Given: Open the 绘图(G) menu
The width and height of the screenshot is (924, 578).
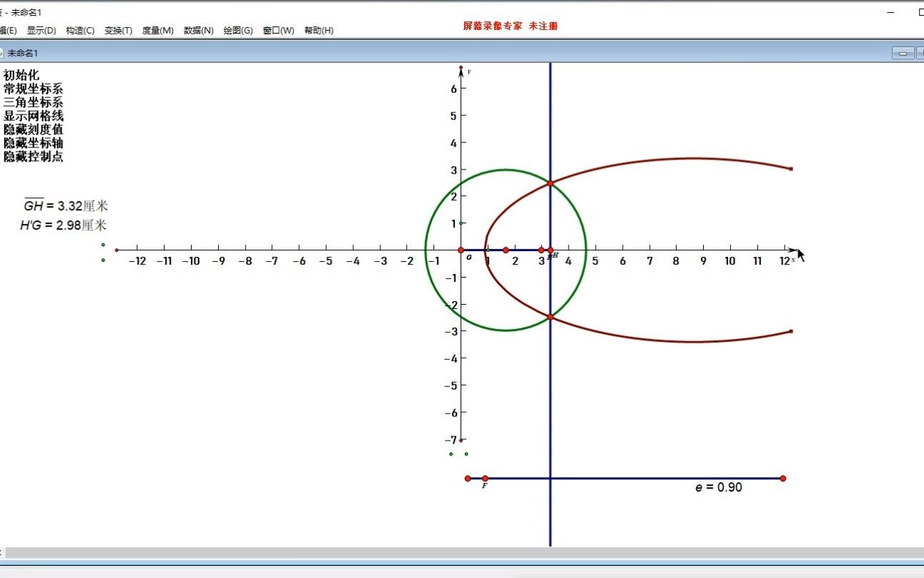Looking at the screenshot, I should click(238, 31).
